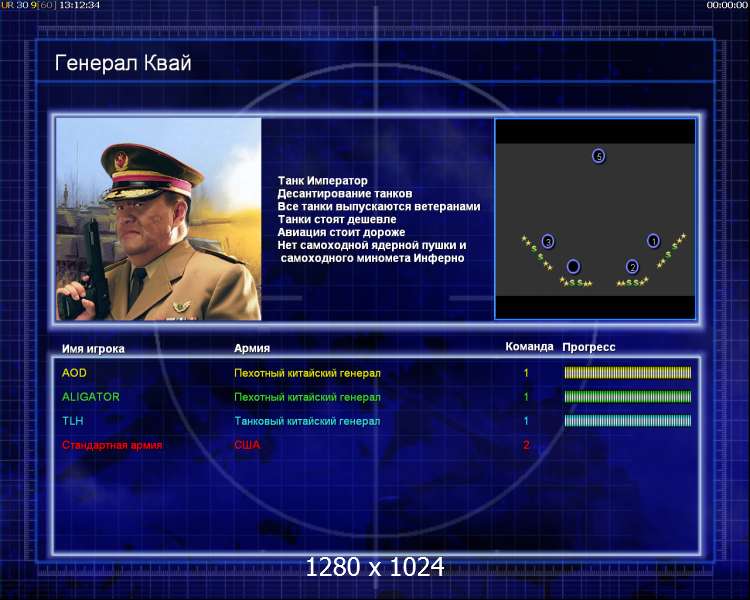Click start position marker 3 on minimap
Screen dimensions: 750x600
(548, 241)
